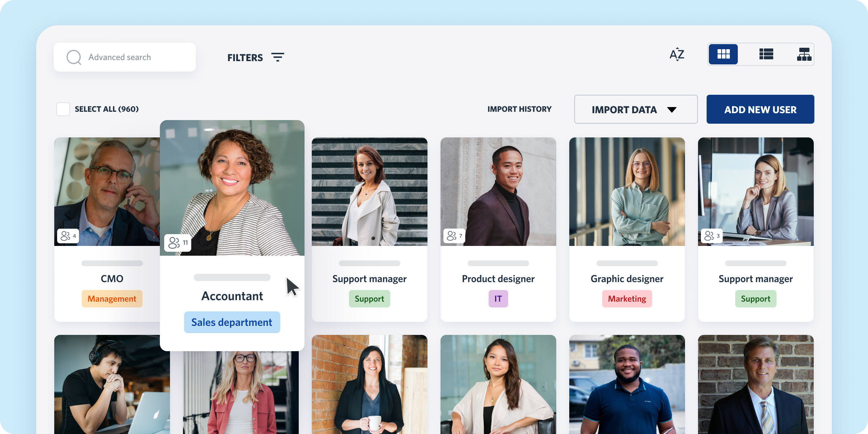868x434 pixels.
Task: Click the search magnifier icon
Action: pos(74,57)
